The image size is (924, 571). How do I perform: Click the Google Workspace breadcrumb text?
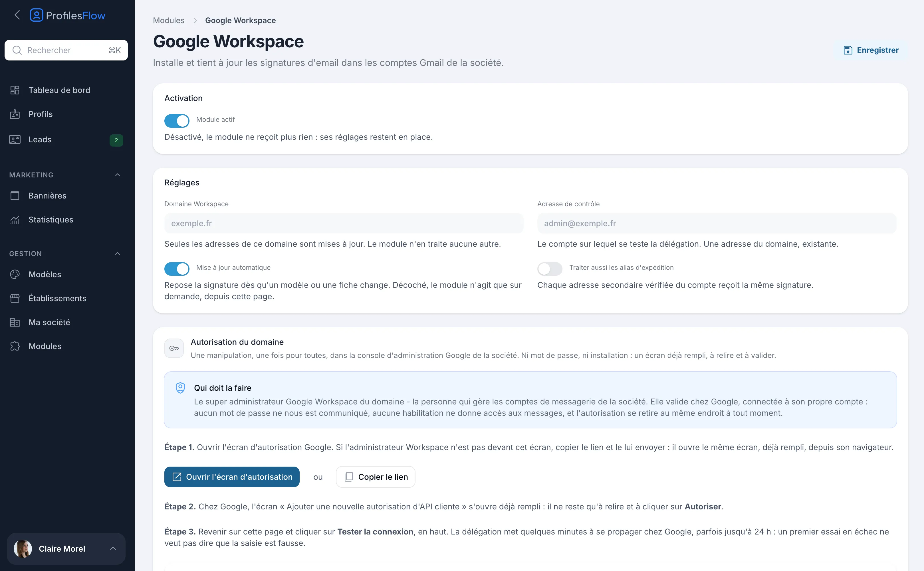[240, 21]
